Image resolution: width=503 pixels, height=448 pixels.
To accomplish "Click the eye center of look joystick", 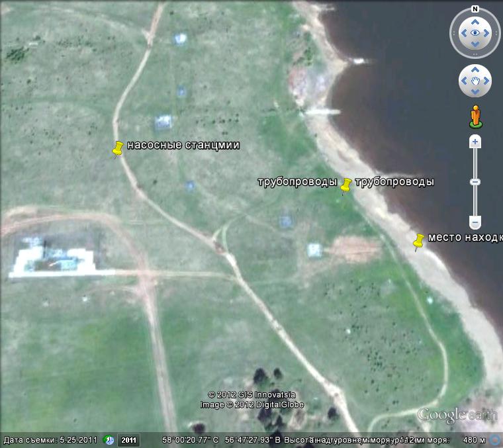I will click(x=475, y=33).
